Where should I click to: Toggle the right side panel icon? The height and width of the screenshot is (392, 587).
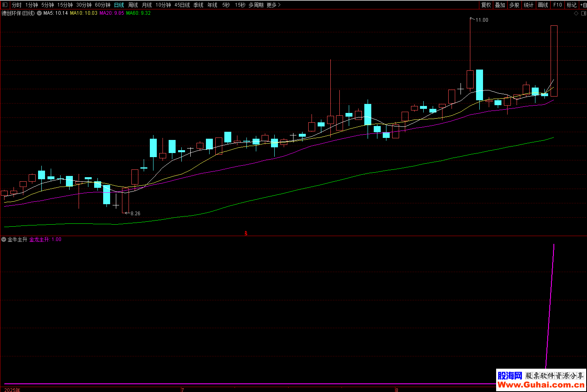click(x=584, y=14)
